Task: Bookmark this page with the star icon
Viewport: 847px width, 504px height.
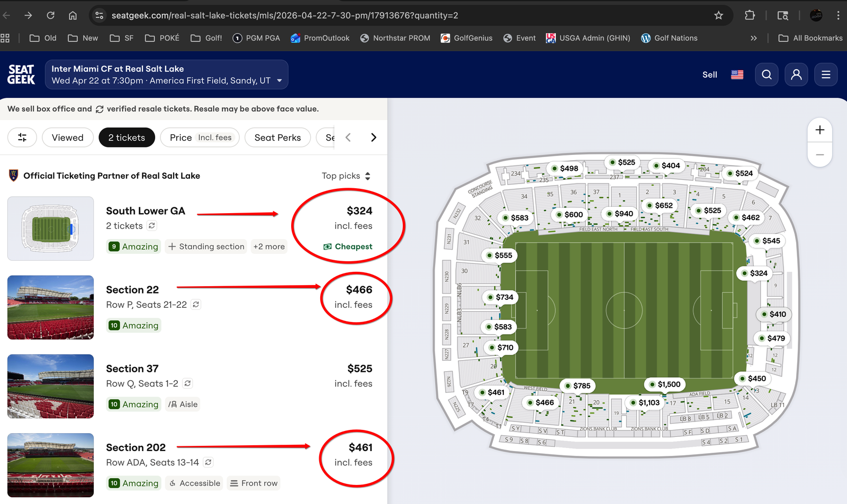Action: [x=718, y=15]
